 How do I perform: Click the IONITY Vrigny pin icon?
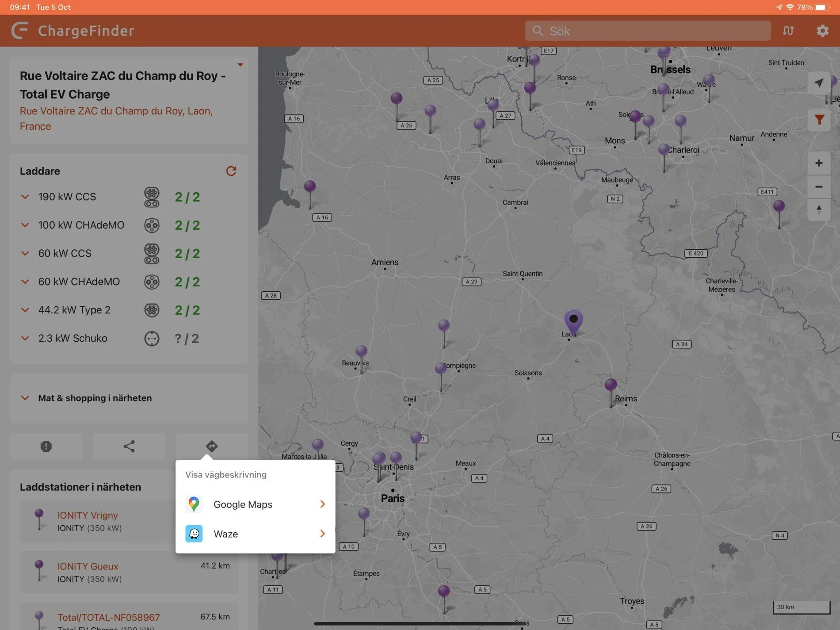tap(39, 519)
